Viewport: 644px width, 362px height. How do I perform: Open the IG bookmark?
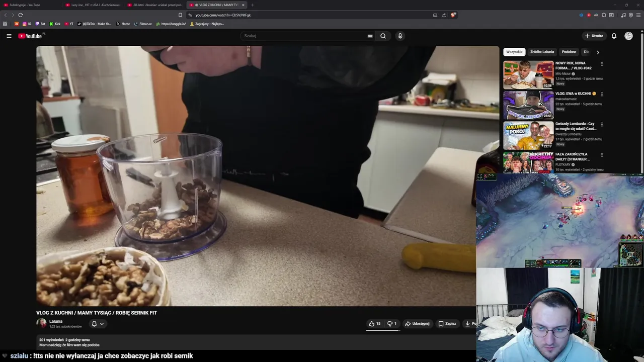[x=27, y=24]
